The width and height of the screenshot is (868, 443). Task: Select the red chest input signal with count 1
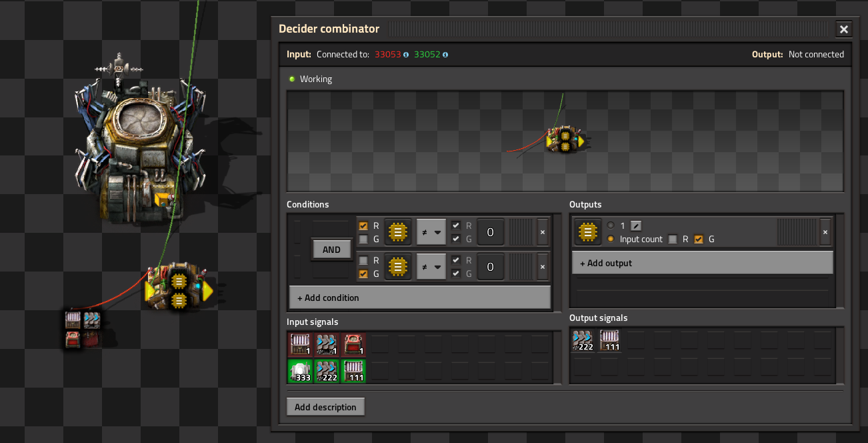point(353,345)
